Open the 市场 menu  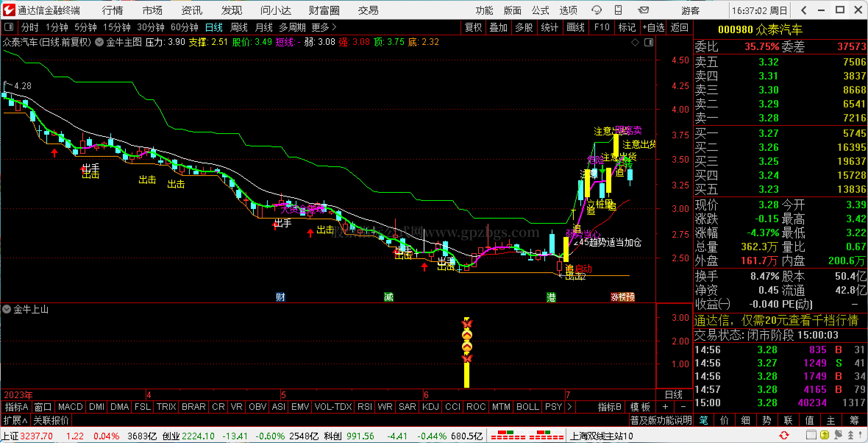(x=152, y=10)
